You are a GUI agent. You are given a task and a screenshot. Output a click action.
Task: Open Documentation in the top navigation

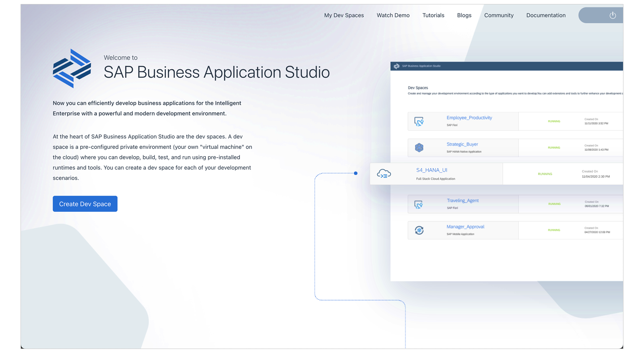click(546, 15)
